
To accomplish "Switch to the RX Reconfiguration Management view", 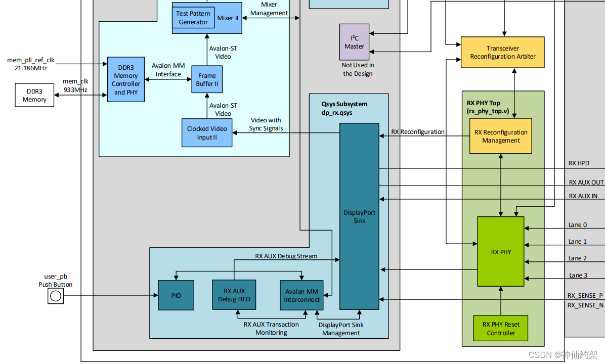I will coord(500,136).
